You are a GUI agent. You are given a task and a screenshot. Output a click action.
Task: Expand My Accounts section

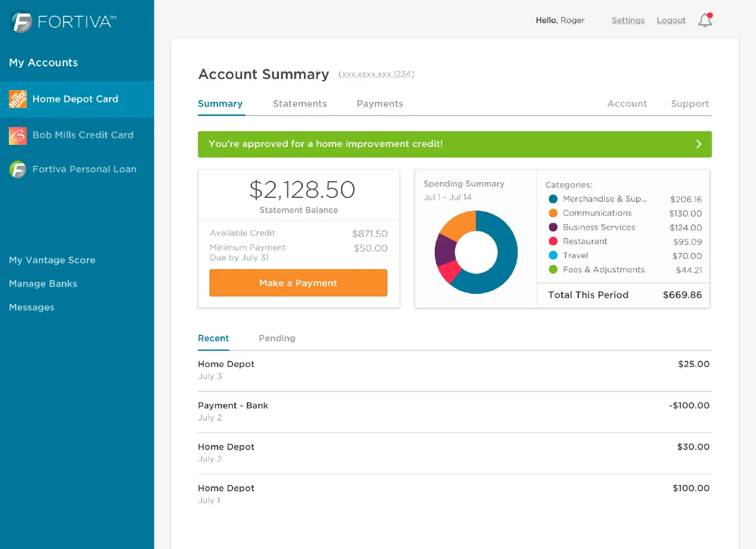coord(43,62)
